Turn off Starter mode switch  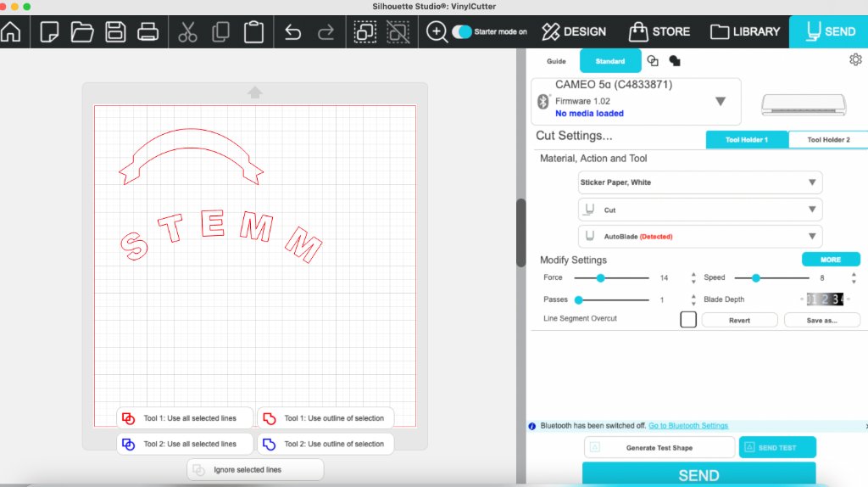pos(462,31)
